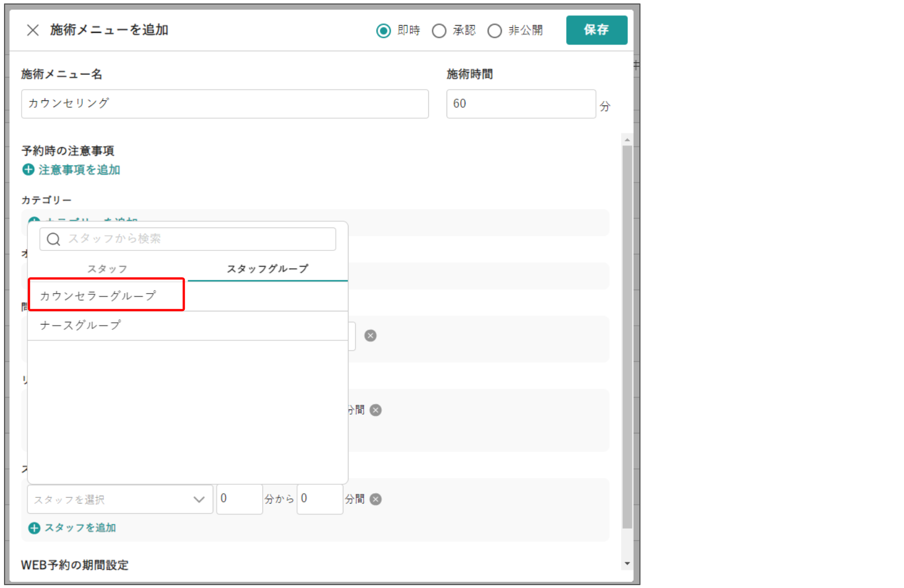Screen dimensions: 904x588
Task: Select the 即時 radio option
Action: point(383,31)
